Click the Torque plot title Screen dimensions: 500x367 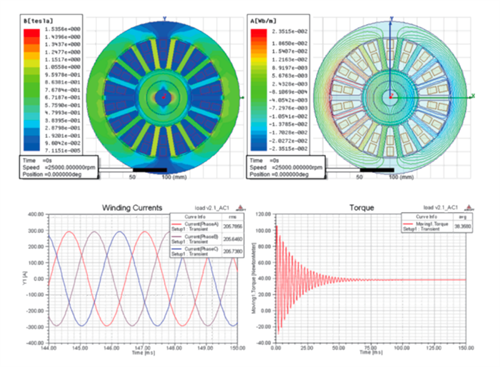(362, 208)
